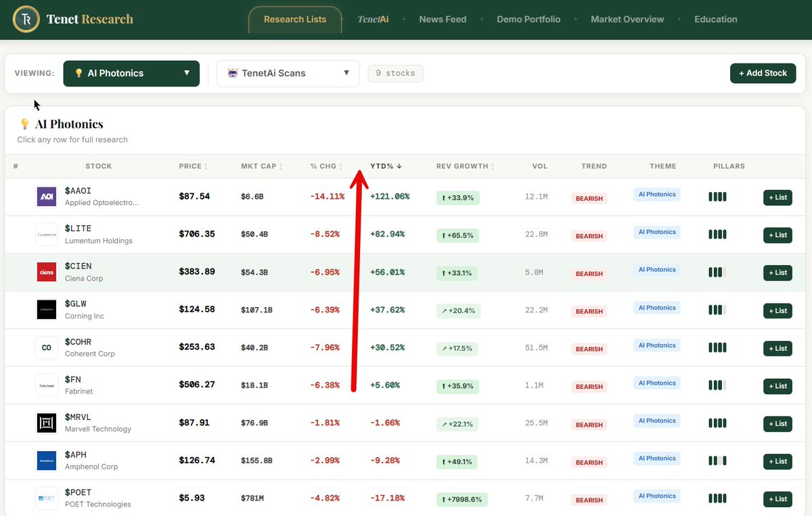
Task: Click the pillars bars icon for AAOI
Action: point(717,197)
